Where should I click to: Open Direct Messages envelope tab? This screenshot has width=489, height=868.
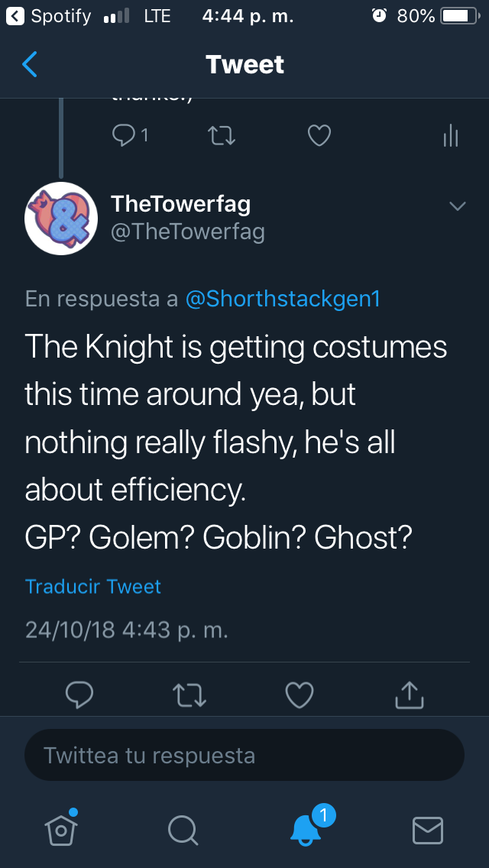point(428,829)
